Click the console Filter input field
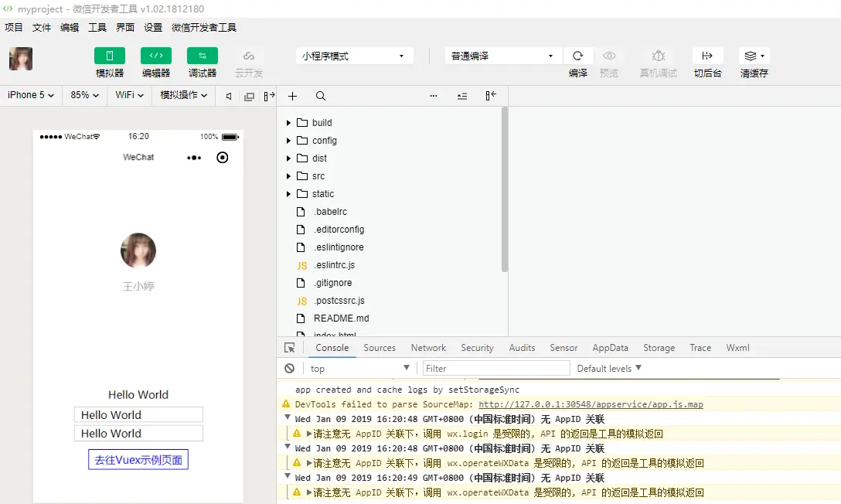This screenshot has width=841, height=504. tap(495, 369)
